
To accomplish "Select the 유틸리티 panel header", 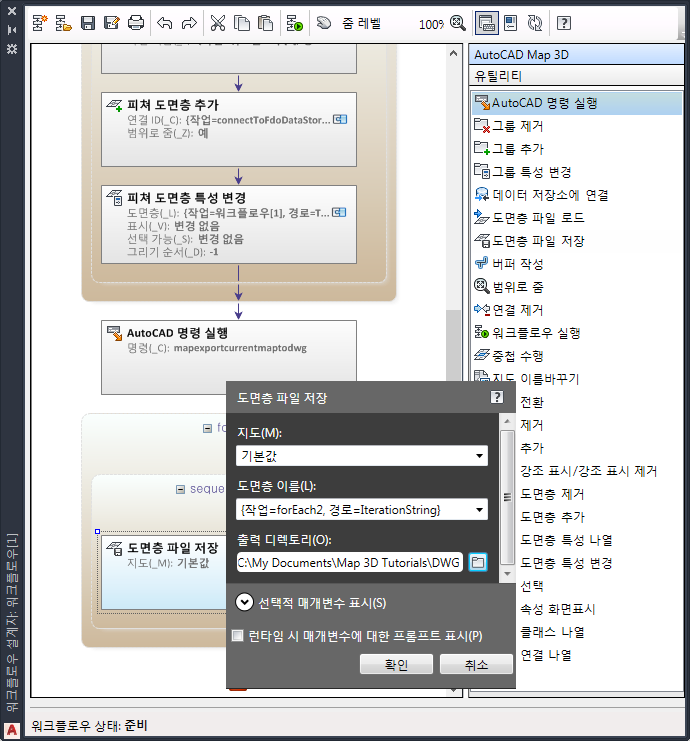I will (x=576, y=76).
